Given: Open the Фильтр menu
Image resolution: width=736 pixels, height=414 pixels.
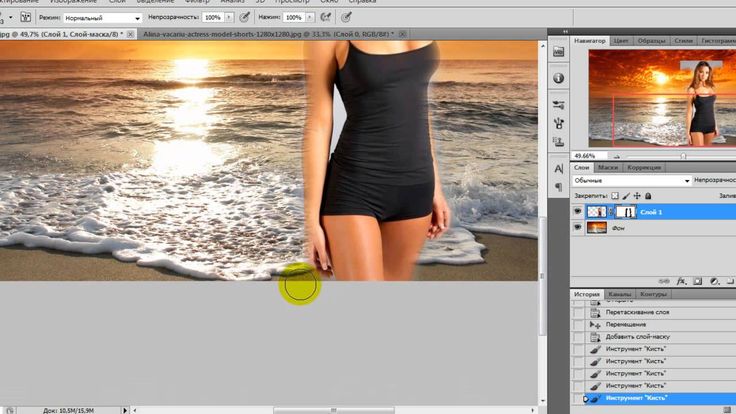Looking at the screenshot, I should point(197,1).
